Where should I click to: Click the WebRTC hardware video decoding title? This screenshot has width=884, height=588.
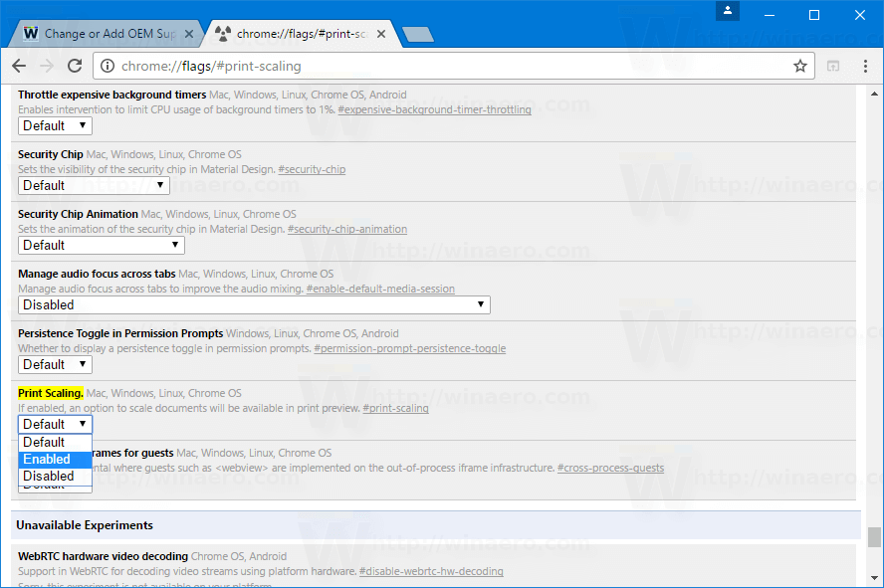point(104,556)
